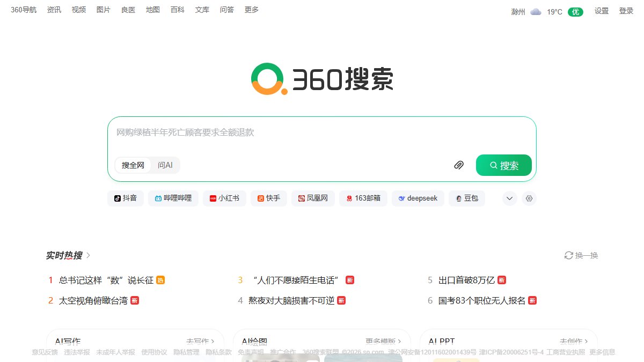644x362 pixels.
Task: Expand the 实时热搜 section arrow
Action: 89,255
